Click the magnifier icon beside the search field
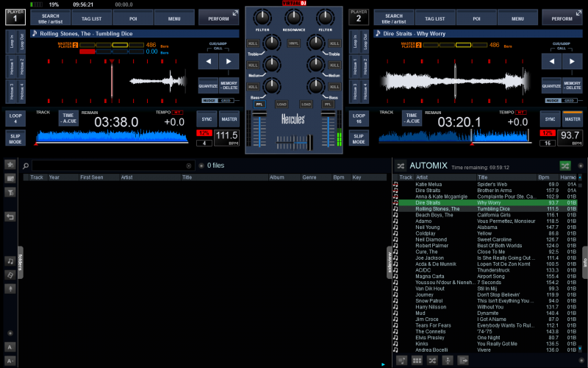This screenshot has height=368, width=588. 26,166
